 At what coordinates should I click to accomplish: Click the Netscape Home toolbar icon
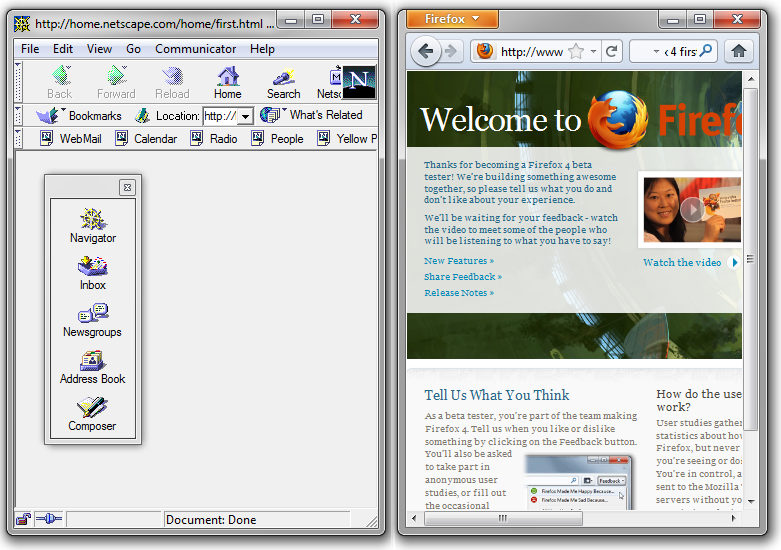click(228, 81)
